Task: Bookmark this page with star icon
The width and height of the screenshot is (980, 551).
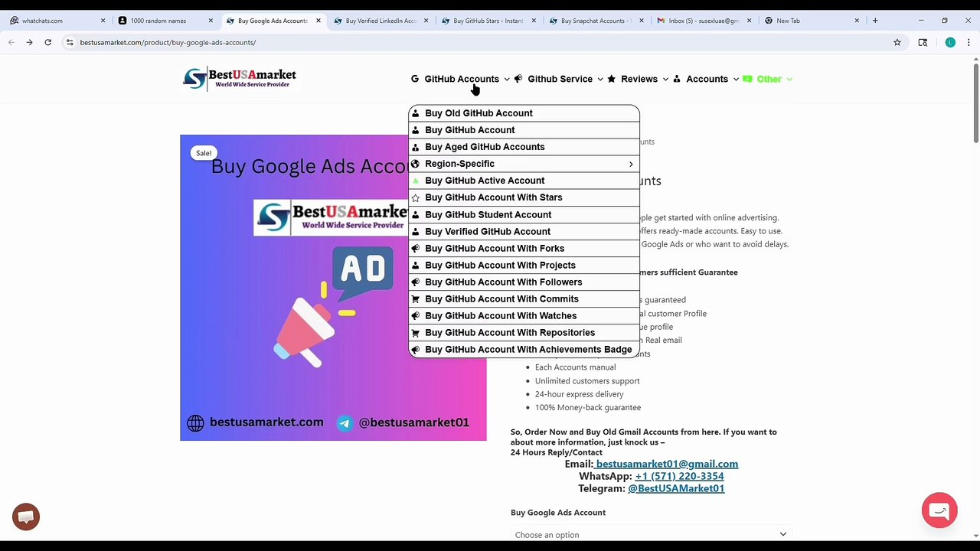Action: [897, 42]
